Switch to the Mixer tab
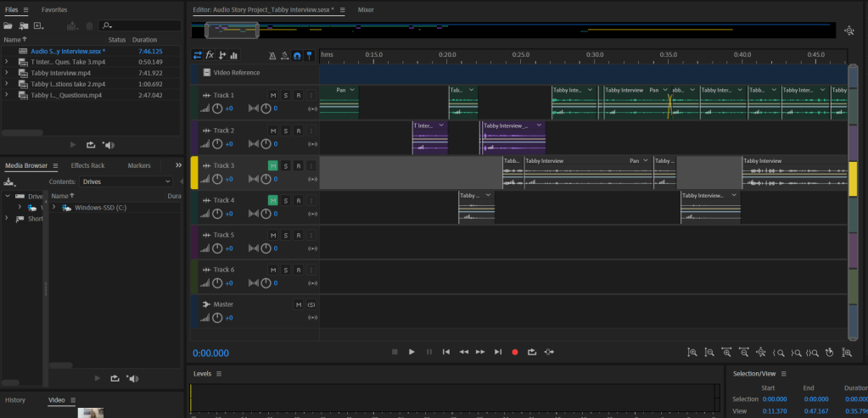This screenshot has height=418, width=868. click(366, 9)
